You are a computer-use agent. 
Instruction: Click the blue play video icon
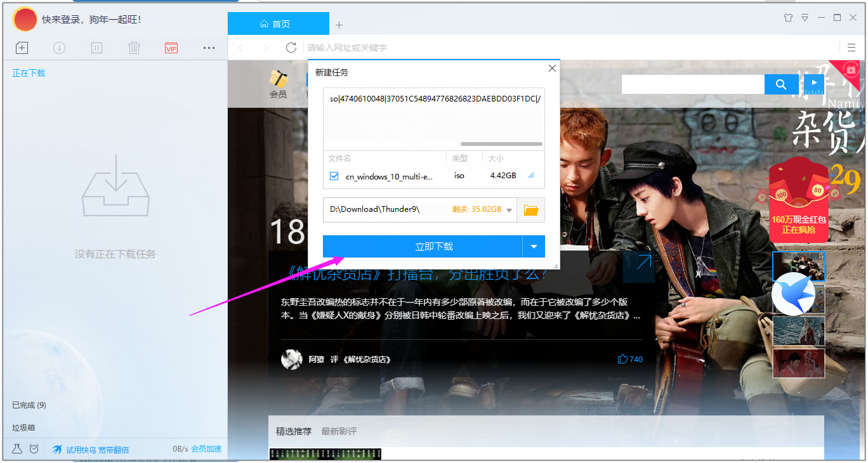point(814,84)
